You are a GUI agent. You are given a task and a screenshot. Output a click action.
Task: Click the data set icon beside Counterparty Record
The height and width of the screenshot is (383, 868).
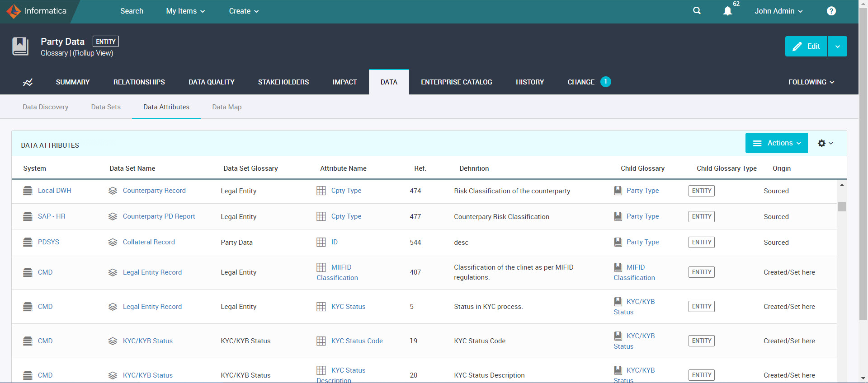113,191
